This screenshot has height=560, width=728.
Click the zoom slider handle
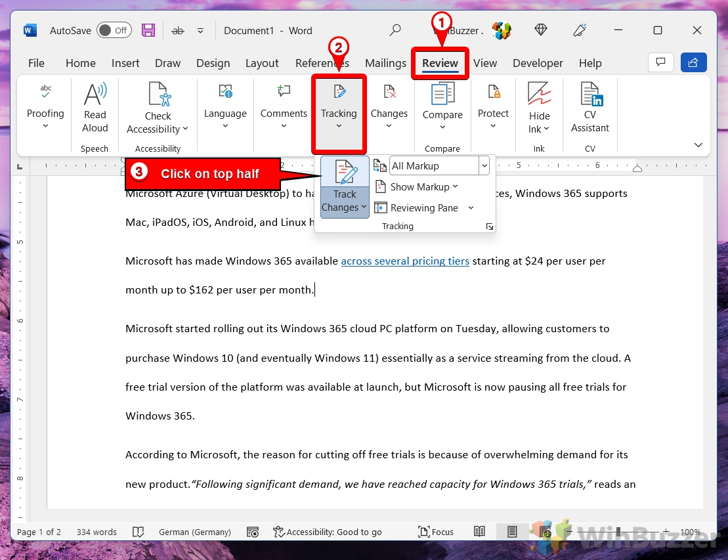(618, 532)
